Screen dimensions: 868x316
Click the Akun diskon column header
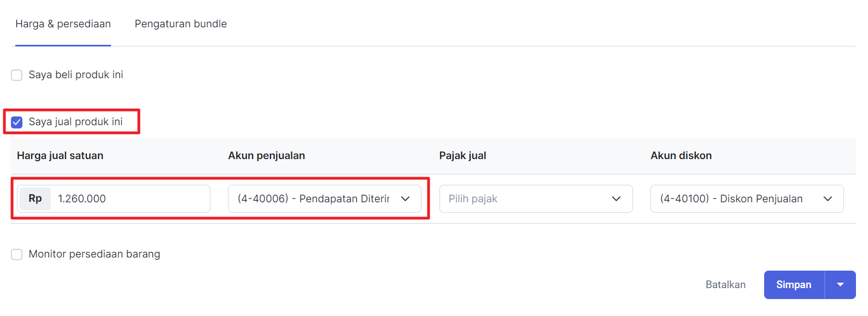681,156
